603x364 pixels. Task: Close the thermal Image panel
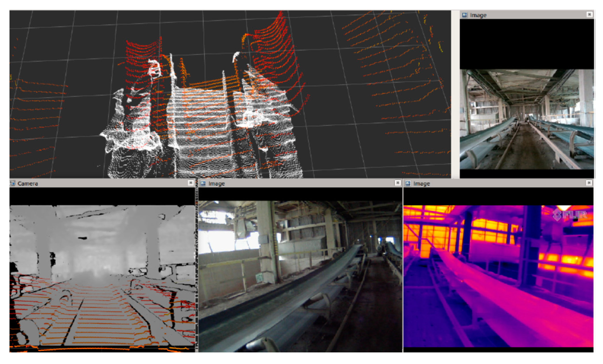[x=589, y=183]
